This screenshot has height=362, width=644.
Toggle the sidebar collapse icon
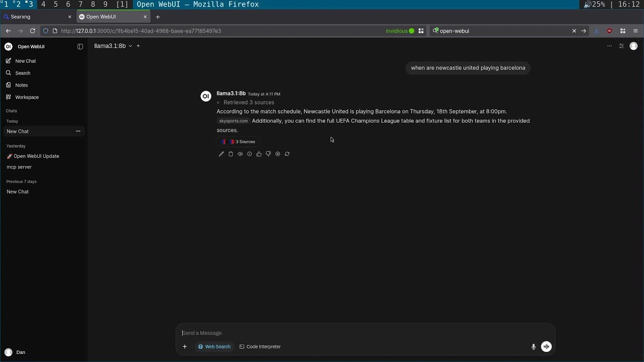pyautogui.click(x=80, y=47)
